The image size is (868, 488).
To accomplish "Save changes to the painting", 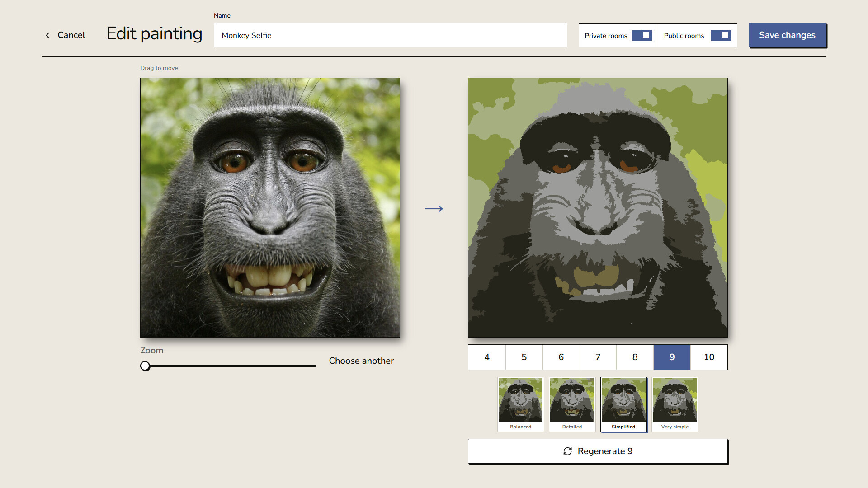I will click(787, 35).
